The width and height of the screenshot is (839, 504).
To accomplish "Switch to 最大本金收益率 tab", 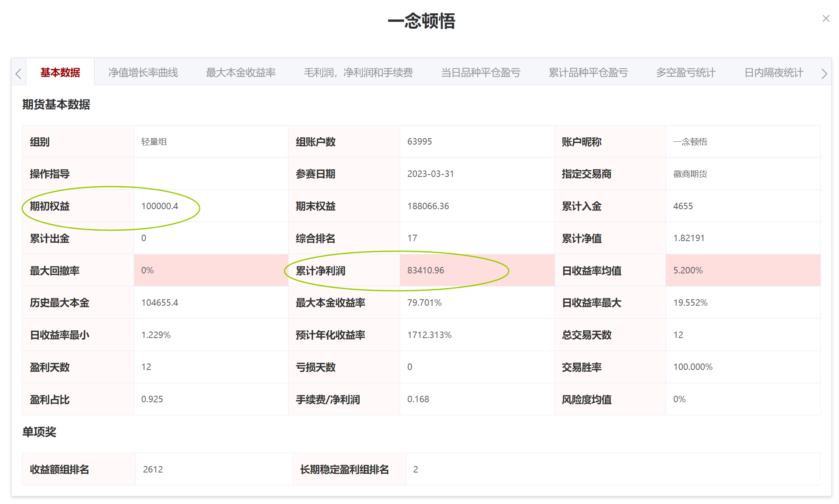I will (x=241, y=73).
